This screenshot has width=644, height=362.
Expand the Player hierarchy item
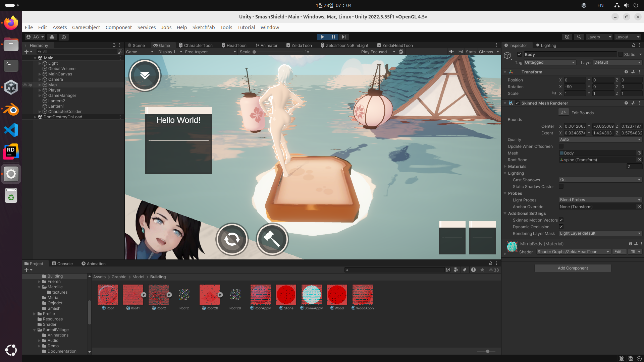(x=40, y=90)
